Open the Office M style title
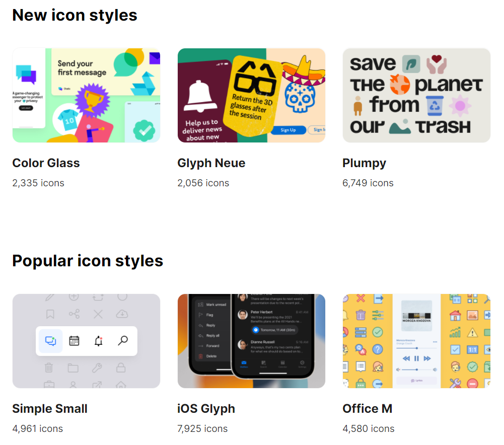The height and width of the screenshot is (445, 504). point(368,409)
